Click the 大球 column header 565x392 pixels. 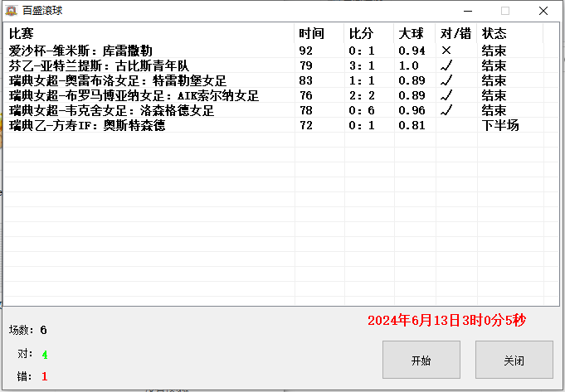click(415, 33)
